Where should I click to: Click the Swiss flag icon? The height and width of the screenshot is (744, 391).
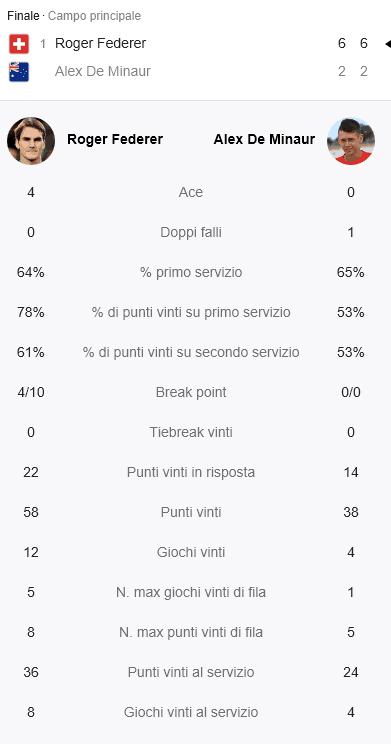point(19,44)
